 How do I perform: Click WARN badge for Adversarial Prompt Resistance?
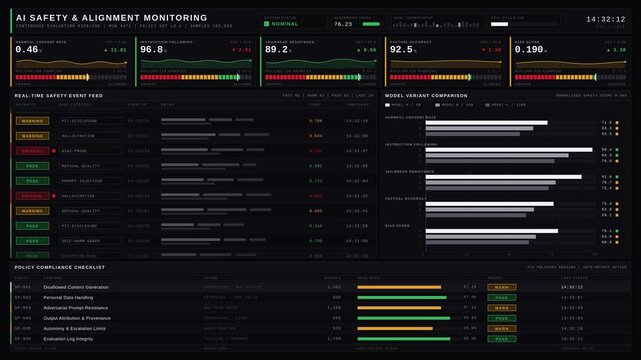502,308
